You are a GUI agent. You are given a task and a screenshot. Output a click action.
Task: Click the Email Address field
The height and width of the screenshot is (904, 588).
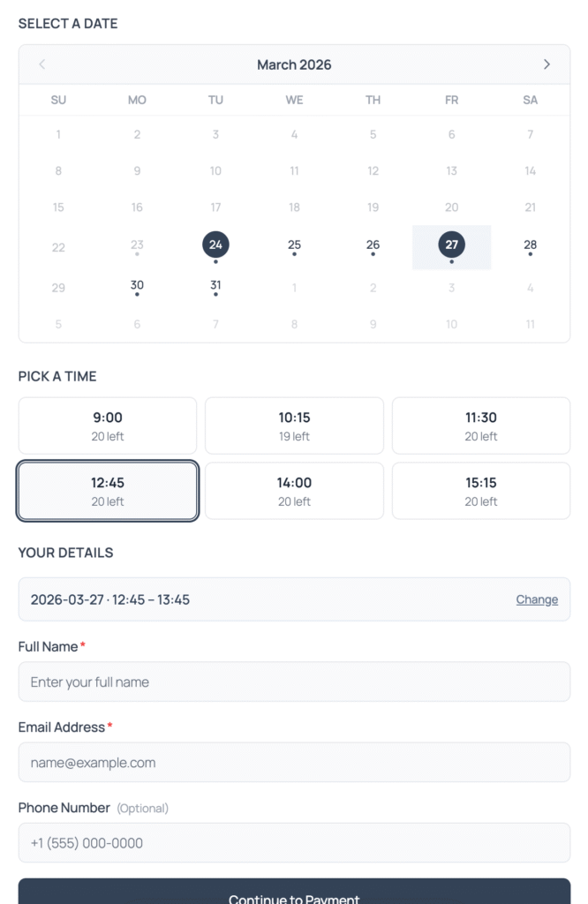coord(294,762)
